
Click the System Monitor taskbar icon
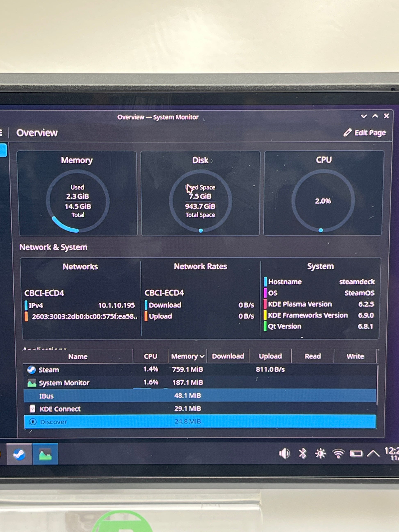click(45, 454)
